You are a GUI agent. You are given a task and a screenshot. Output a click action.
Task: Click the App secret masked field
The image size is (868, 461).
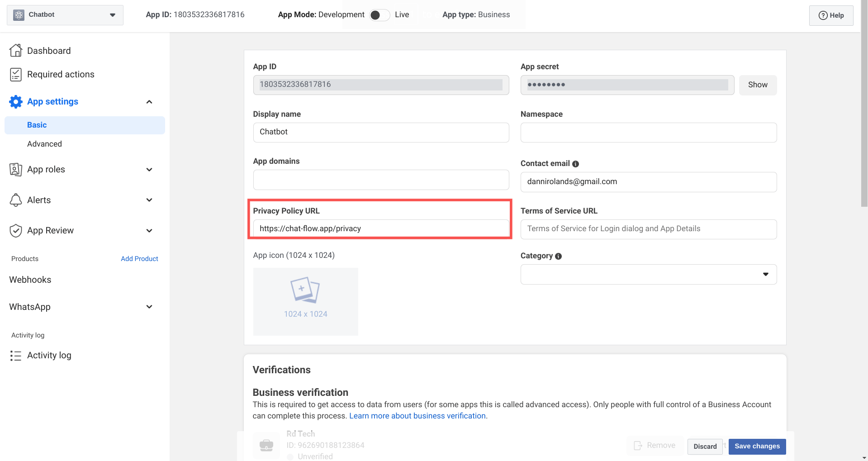tap(627, 85)
